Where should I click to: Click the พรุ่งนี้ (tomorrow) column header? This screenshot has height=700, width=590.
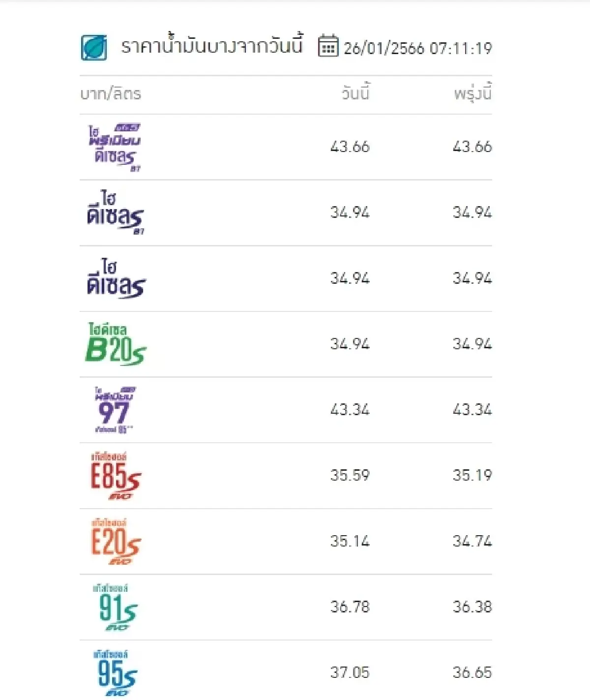tap(472, 93)
